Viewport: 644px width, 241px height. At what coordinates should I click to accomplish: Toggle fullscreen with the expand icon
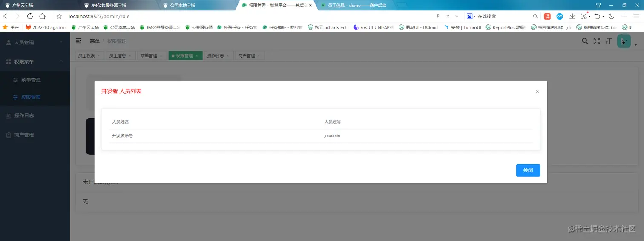pos(597,41)
